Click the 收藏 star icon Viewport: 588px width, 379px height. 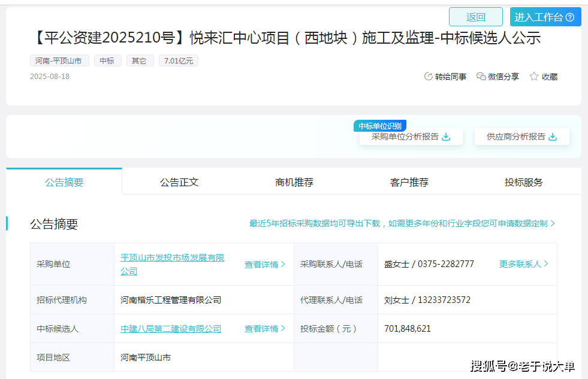coord(534,77)
